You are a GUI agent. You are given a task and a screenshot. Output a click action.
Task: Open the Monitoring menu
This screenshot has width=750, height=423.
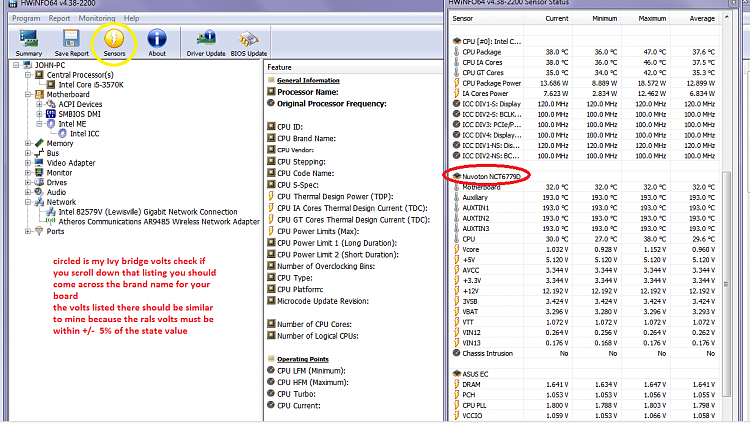point(97,18)
